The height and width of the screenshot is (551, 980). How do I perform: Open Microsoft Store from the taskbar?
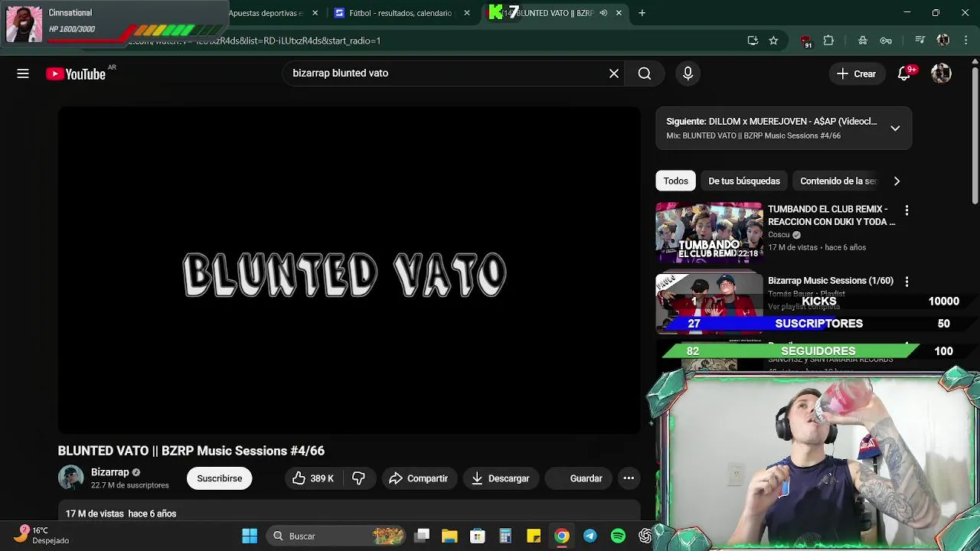[x=478, y=536]
